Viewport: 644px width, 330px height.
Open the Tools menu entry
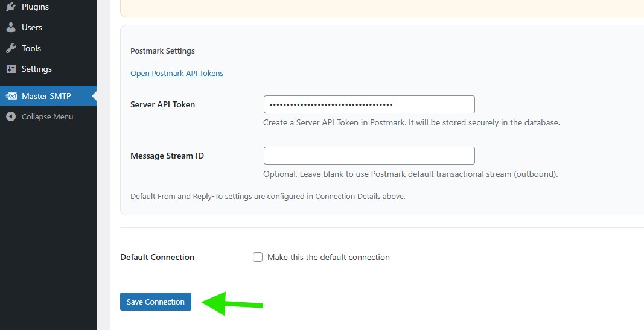31,48
